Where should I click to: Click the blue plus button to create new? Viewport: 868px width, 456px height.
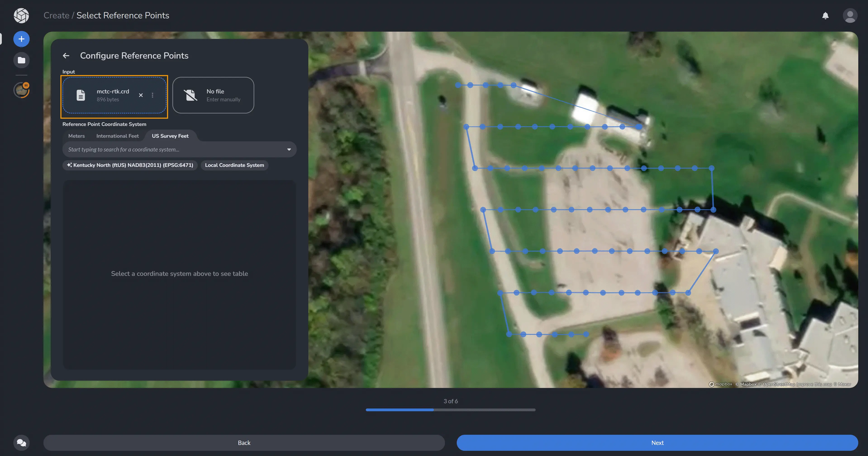pos(21,39)
